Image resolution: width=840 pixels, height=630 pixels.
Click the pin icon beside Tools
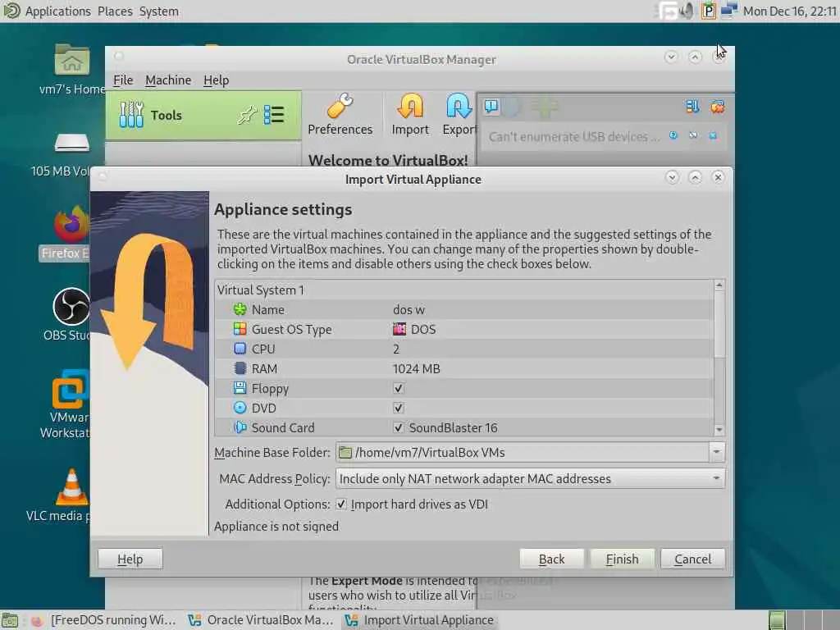(x=247, y=115)
